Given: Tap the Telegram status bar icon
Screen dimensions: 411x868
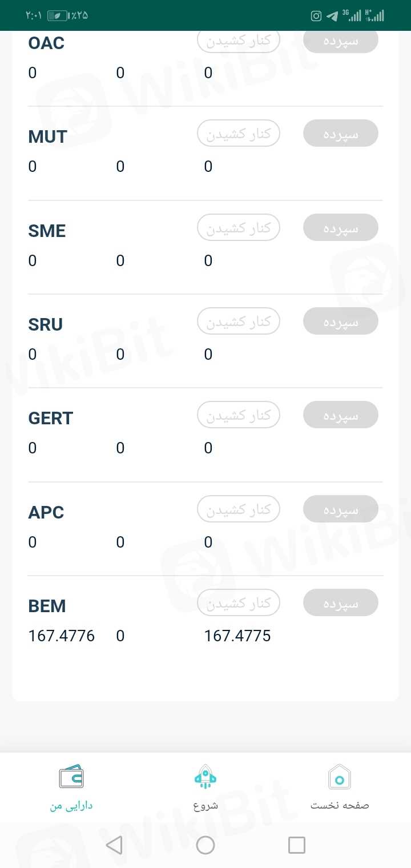Looking at the screenshot, I should click(332, 16).
